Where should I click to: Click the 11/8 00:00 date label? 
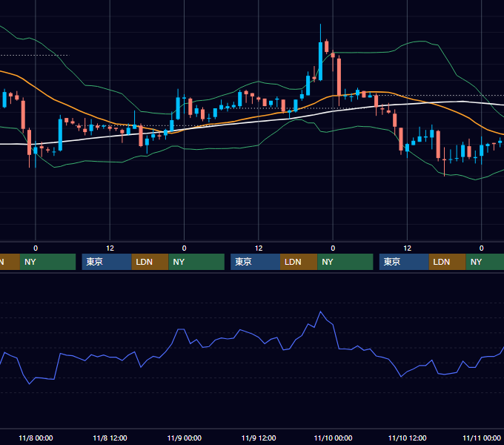36,438
